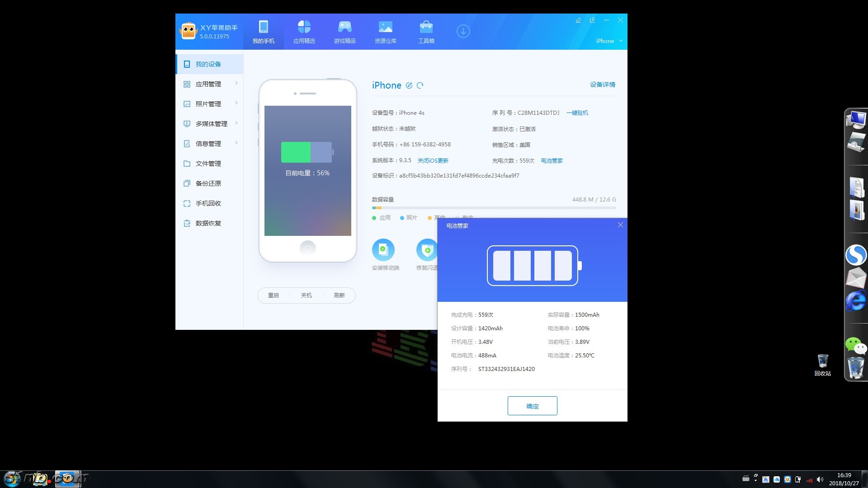Switch to the 应用精选 tab
This screenshot has width=868, height=488.
pos(304,32)
